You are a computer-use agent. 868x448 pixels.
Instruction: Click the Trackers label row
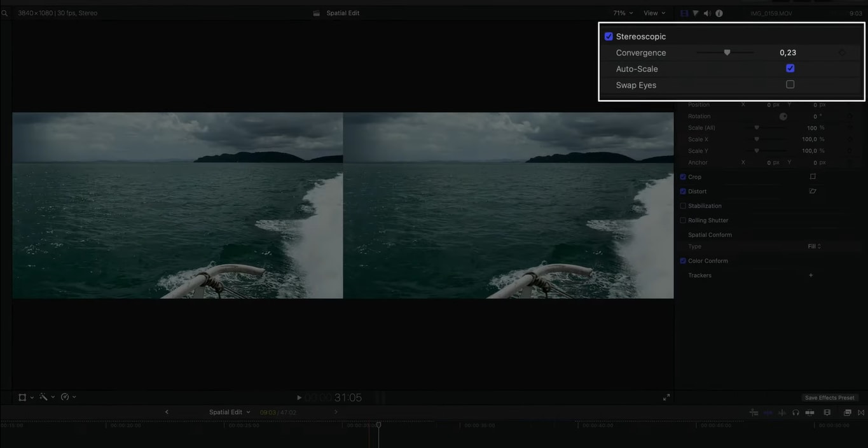click(699, 276)
